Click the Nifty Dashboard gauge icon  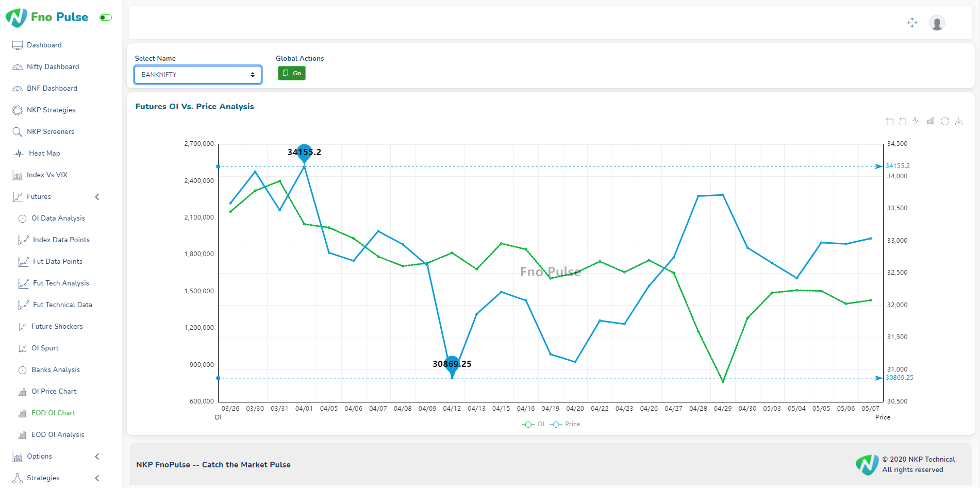tap(18, 67)
